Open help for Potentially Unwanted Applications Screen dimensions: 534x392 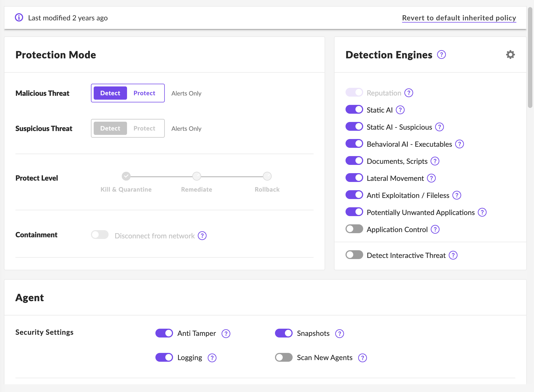coord(482,213)
